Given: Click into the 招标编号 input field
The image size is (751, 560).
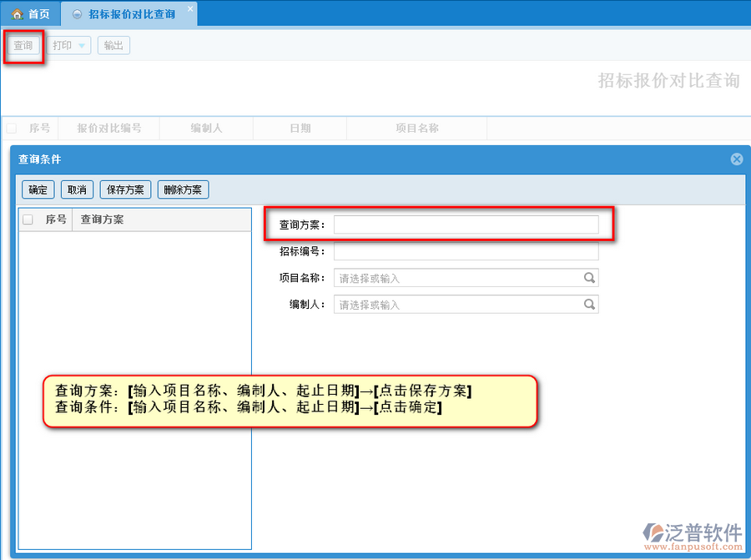Looking at the screenshot, I should pyautogui.click(x=466, y=251).
